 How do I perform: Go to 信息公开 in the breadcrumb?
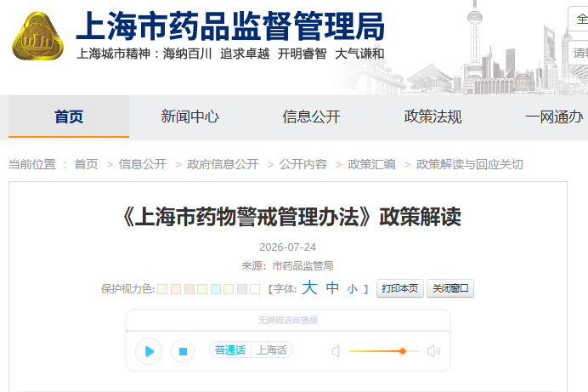143,164
